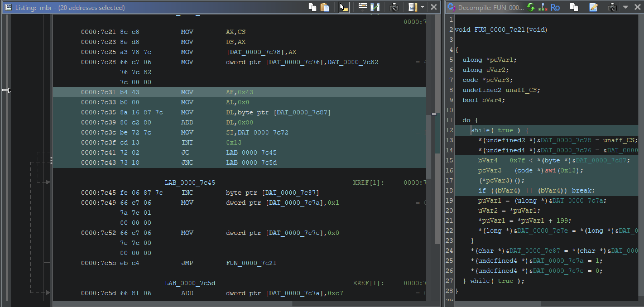Follow LAB_0000_7c5d operand in JNC instruction

coord(251,162)
